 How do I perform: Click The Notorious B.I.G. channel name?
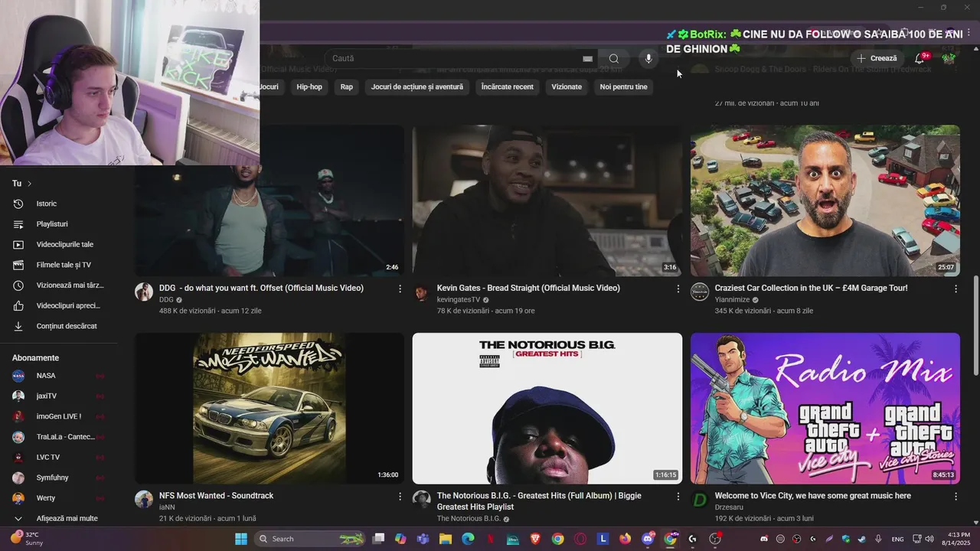(469, 519)
